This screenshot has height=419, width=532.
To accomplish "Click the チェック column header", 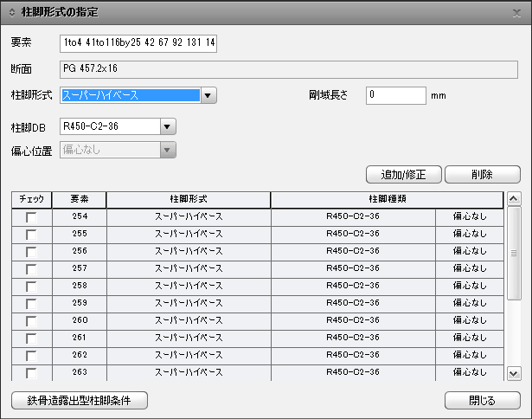I will click(x=31, y=200).
